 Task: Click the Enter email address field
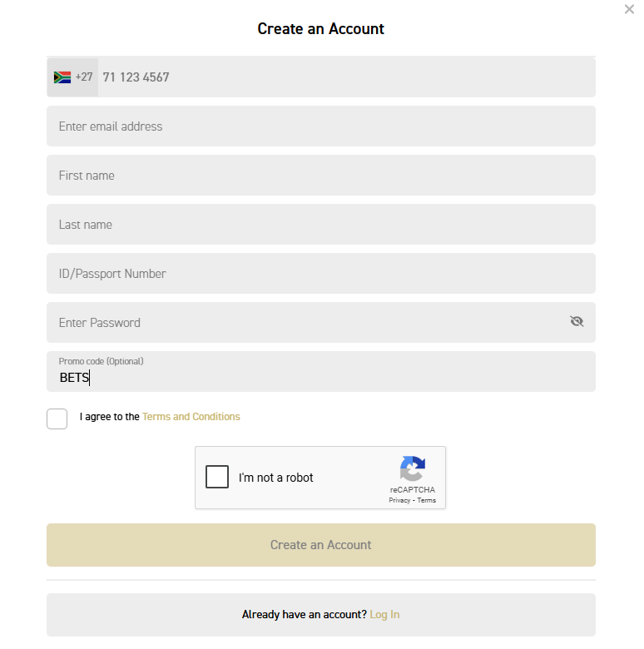tap(321, 126)
